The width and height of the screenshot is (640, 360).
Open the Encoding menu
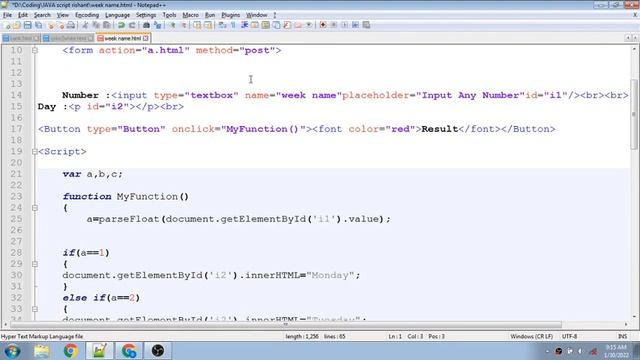[x=87, y=15]
